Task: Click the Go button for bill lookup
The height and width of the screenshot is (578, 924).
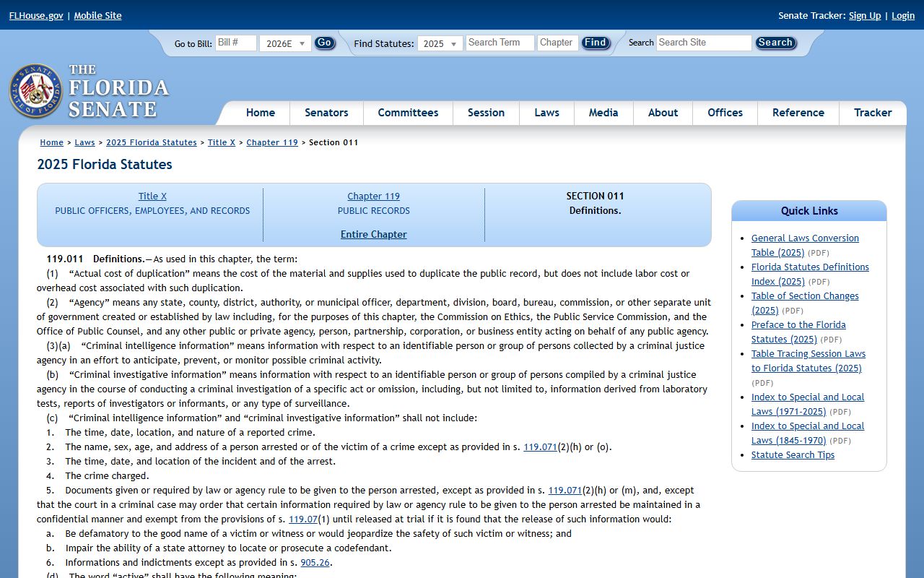Action: pos(325,43)
